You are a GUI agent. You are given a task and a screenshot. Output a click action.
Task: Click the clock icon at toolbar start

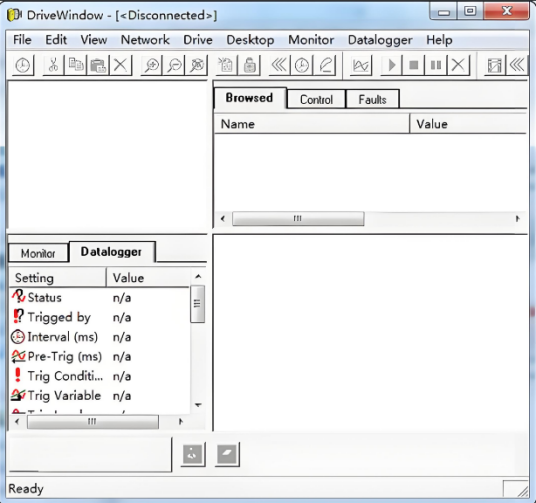pyautogui.click(x=23, y=65)
